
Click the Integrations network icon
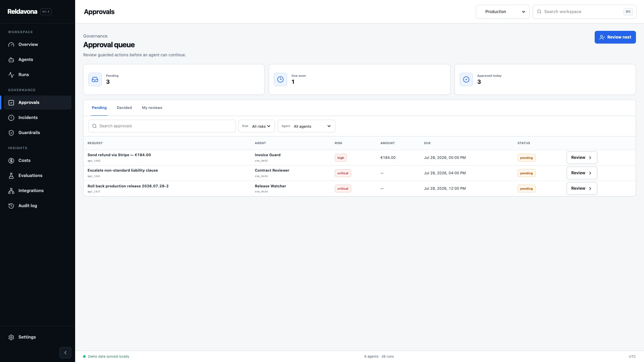(11, 191)
